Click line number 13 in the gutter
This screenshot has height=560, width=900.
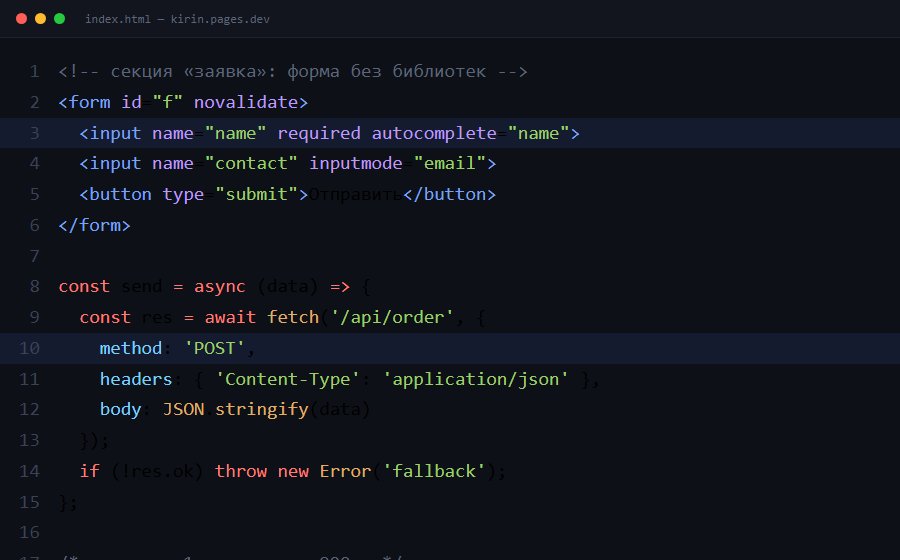(29, 440)
